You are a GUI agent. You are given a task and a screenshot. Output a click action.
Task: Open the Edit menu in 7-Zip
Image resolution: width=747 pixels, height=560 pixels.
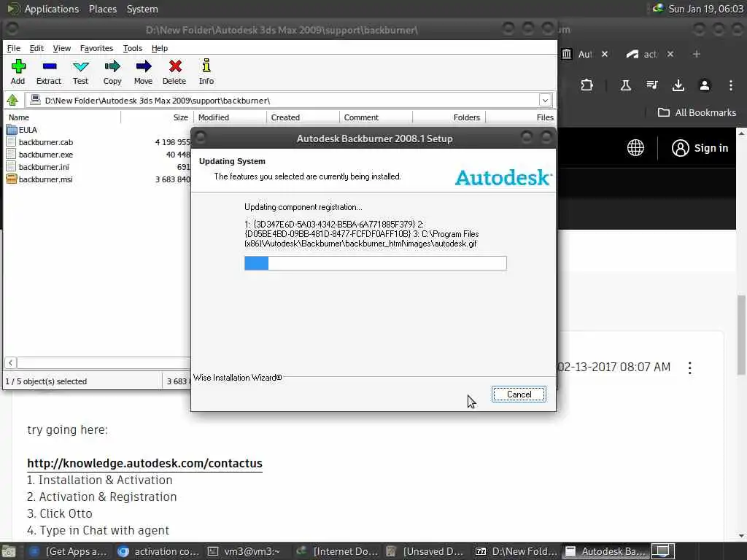point(36,48)
